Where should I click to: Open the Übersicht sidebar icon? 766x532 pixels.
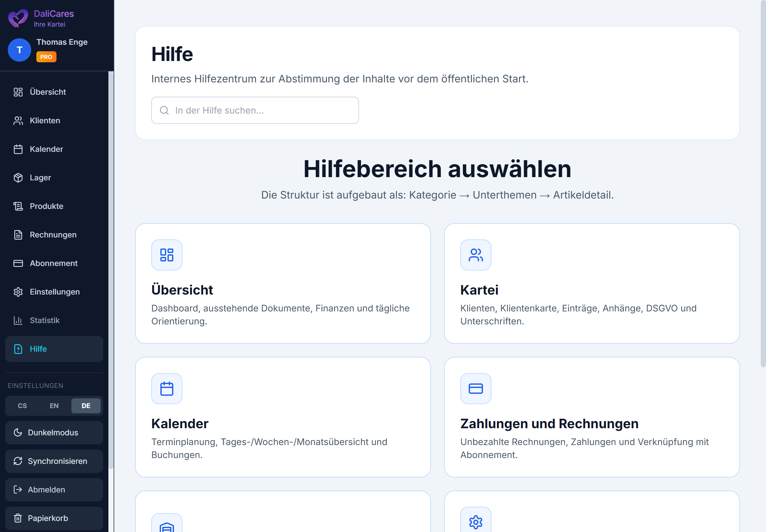click(19, 92)
